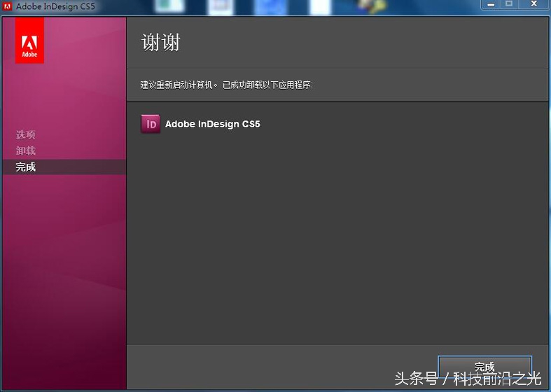Select the 选项 step in the sidebar
This screenshot has height=392, width=551.
25,135
